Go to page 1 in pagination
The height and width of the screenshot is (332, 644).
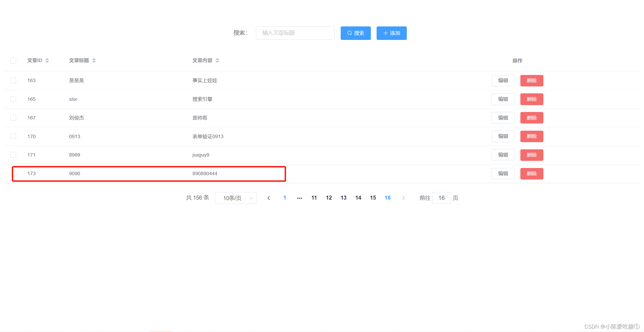pyautogui.click(x=285, y=198)
